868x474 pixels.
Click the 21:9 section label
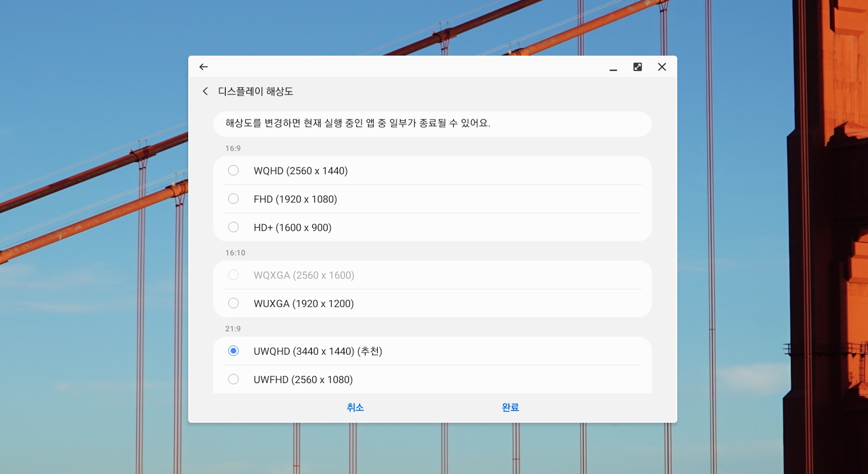(233, 329)
